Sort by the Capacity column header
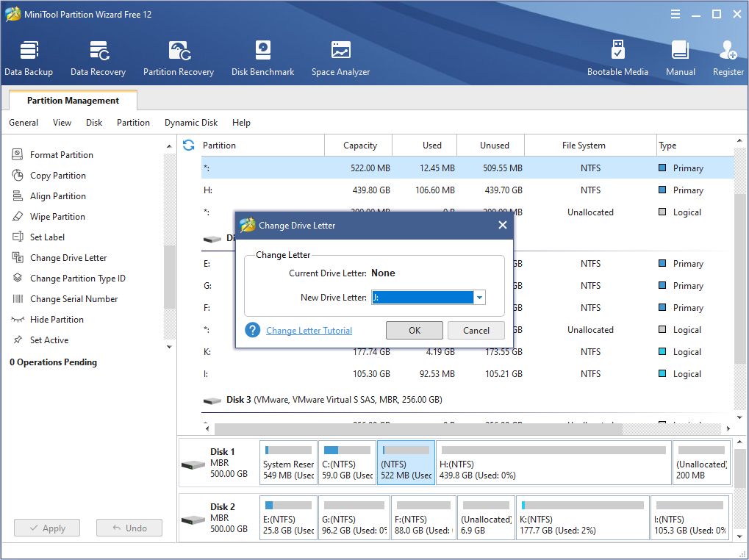Screen dimensions: 749x560 pyautogui.click(x=359, y=145)
